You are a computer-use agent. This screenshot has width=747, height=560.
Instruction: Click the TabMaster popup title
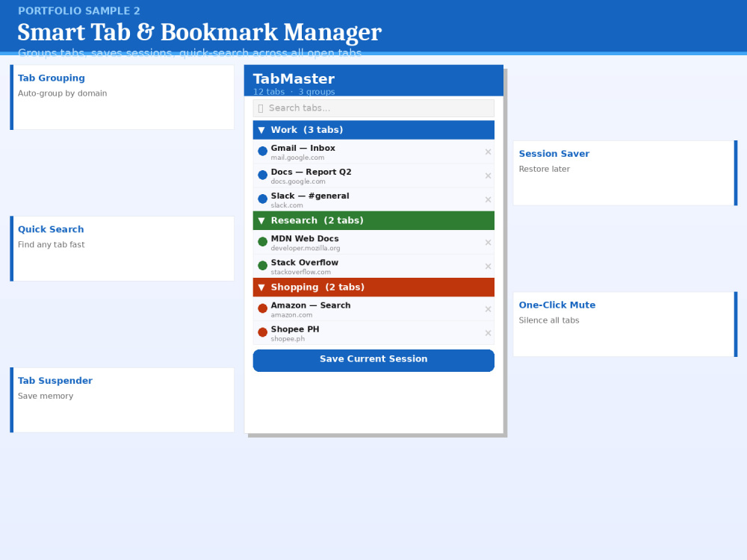(x=294, y=78)
